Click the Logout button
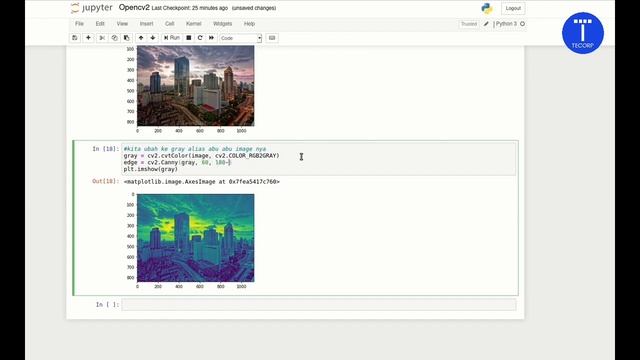The width and height of the screenshot is (640, 360). click(513, 8)
